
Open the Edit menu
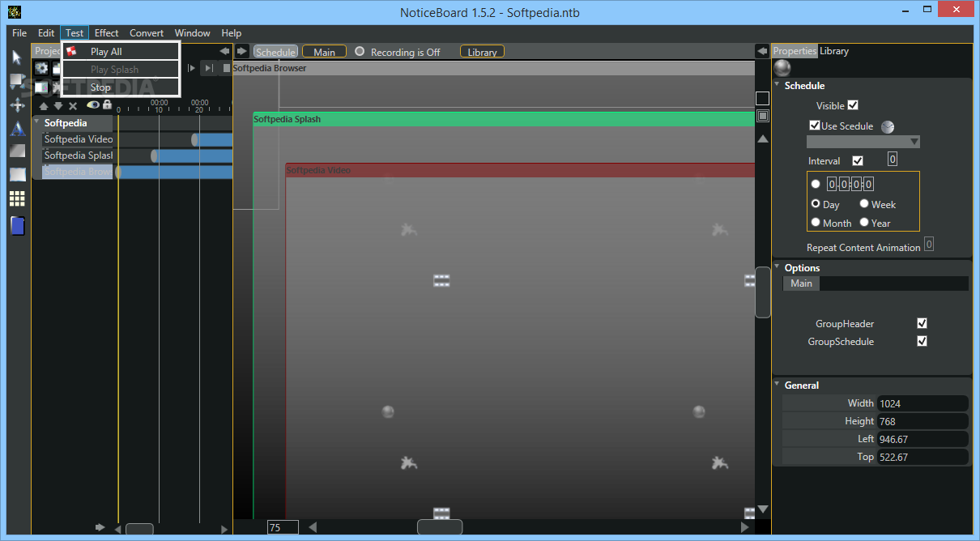(x=46, y=33)
